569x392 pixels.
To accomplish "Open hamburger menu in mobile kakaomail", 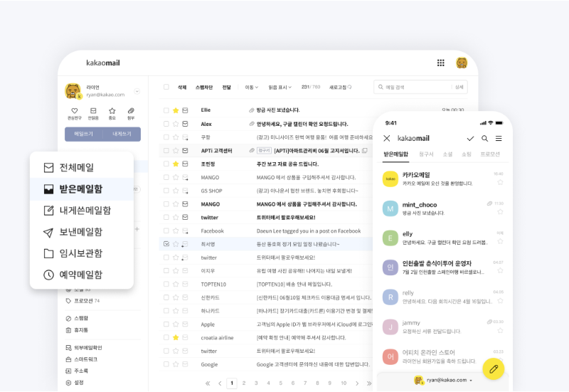I will point(499,138).
